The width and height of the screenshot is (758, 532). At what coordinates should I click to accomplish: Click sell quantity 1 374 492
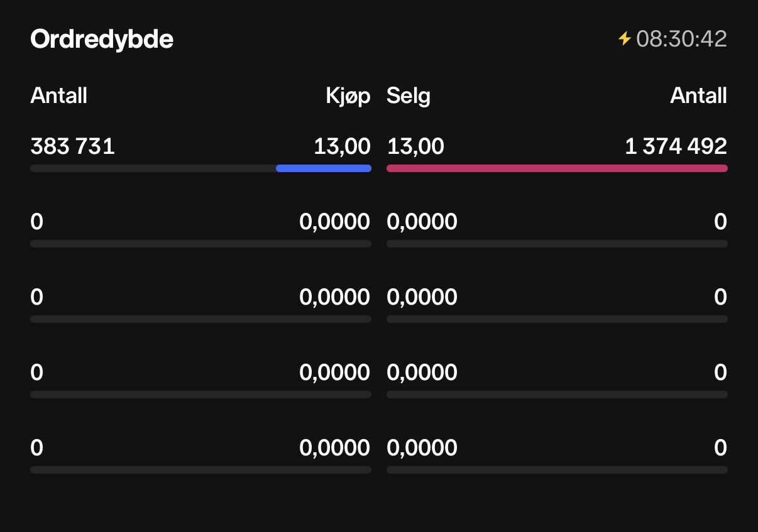(676, 146)
